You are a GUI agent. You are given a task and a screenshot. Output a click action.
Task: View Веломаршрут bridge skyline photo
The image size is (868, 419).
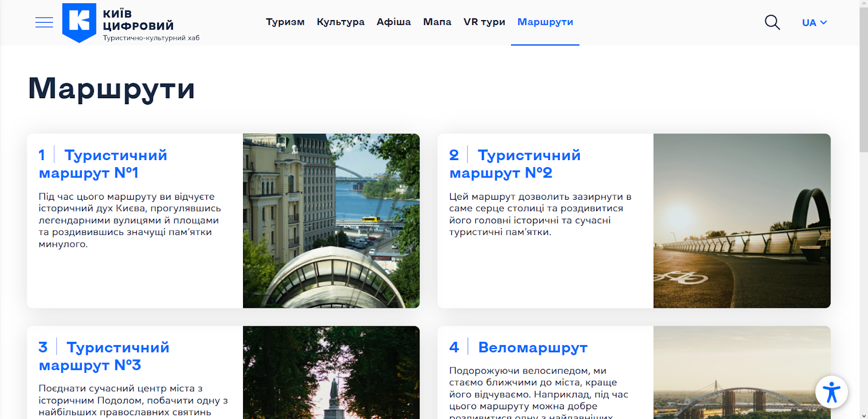point(742,372)
